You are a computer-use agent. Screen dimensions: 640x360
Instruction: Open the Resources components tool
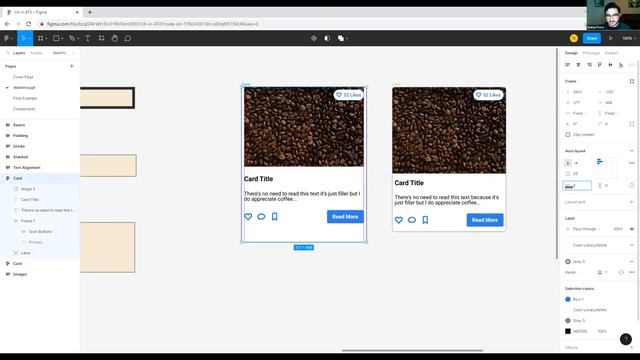point(101,38)
